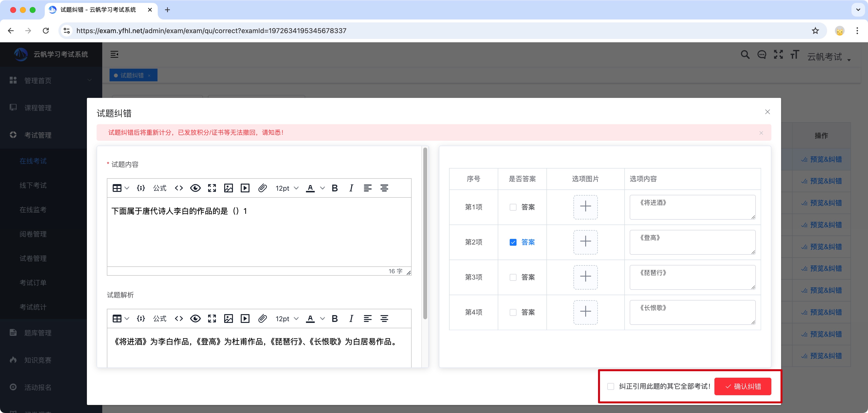This screenshot has width=868, height=413.
Task: Dismiss the red warning alert banner
Action: tap(761, 133)
